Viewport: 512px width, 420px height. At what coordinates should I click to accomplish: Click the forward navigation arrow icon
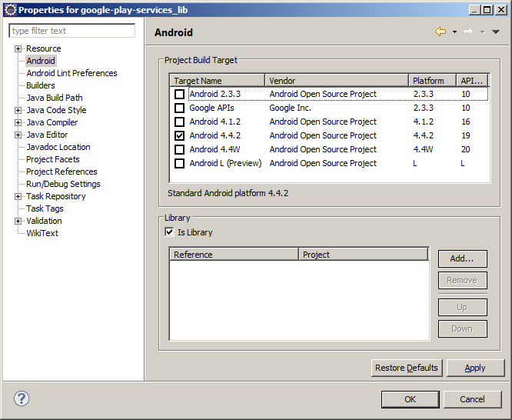[x=468, y=32]
